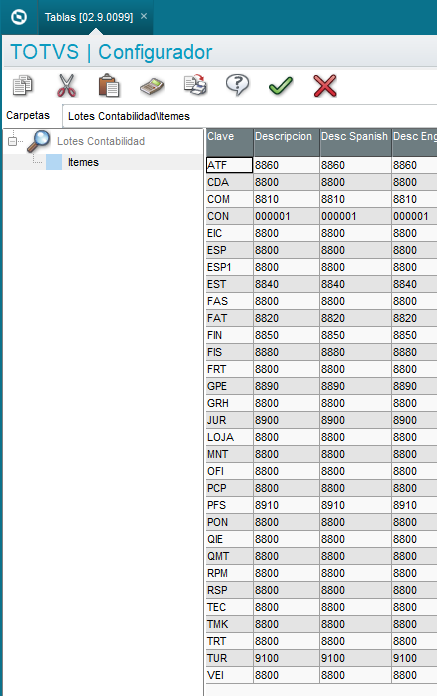Switch to the Tablas [02.9.0099] tab

tap(89, 17)
